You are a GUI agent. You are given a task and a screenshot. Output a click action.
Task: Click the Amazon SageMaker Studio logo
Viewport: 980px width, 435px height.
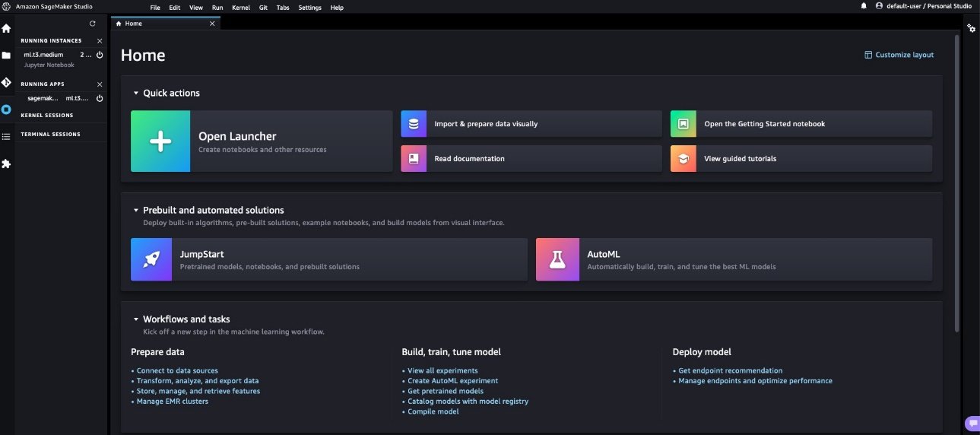coord(6,6)
